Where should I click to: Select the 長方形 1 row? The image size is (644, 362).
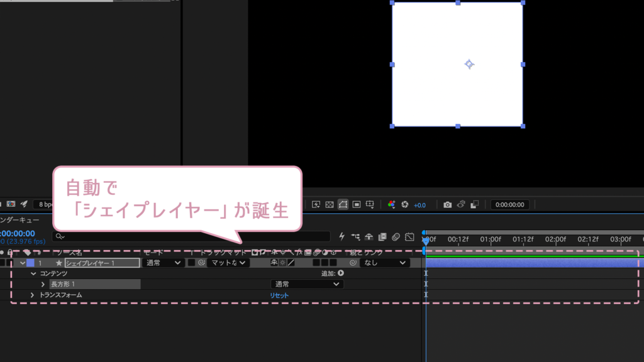(x=94, y=284)
